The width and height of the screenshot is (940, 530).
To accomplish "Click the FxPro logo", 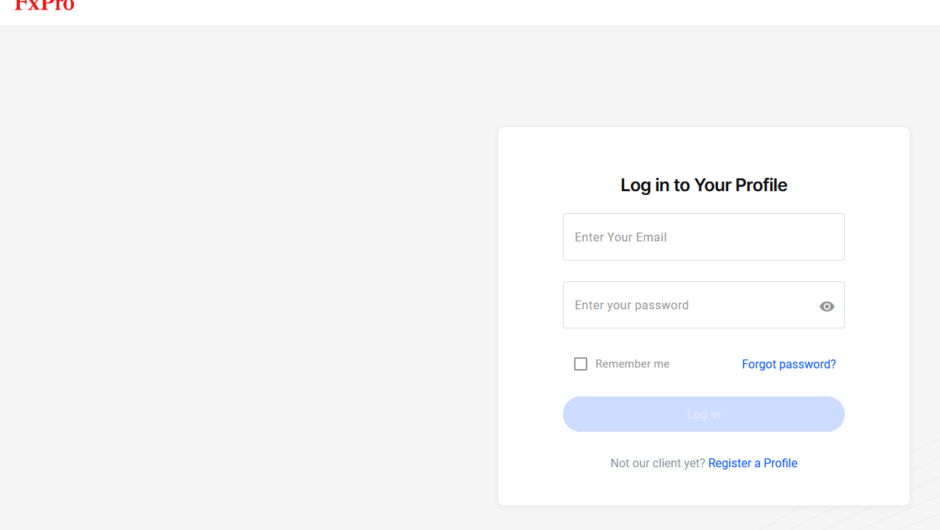I will 44,6.
